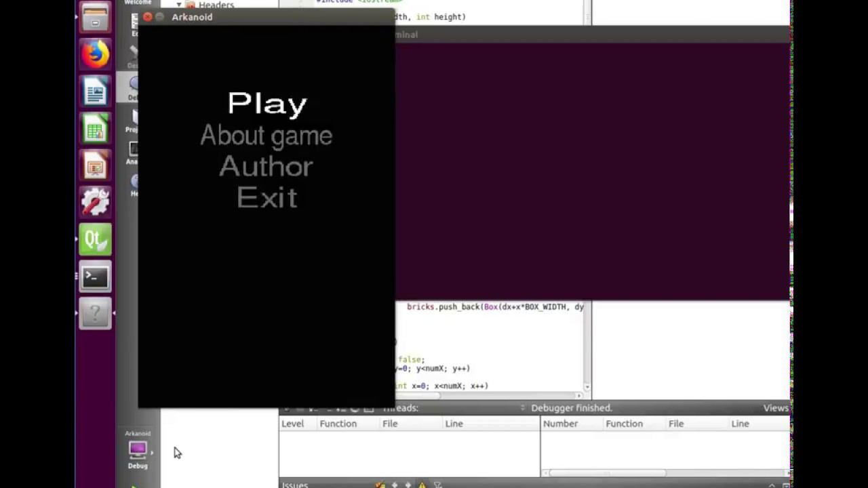
Task: Click the breakpoints view horizontal scrollbar
Action: (607, 473)
